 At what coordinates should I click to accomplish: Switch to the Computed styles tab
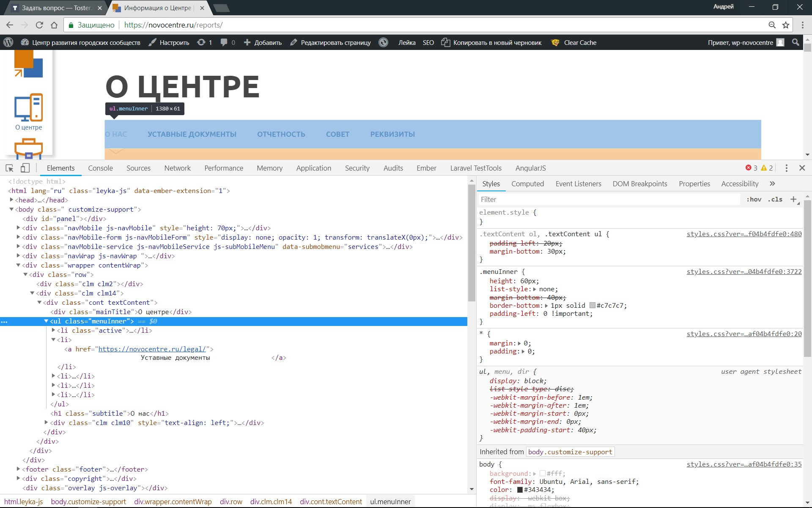[527, 184]
